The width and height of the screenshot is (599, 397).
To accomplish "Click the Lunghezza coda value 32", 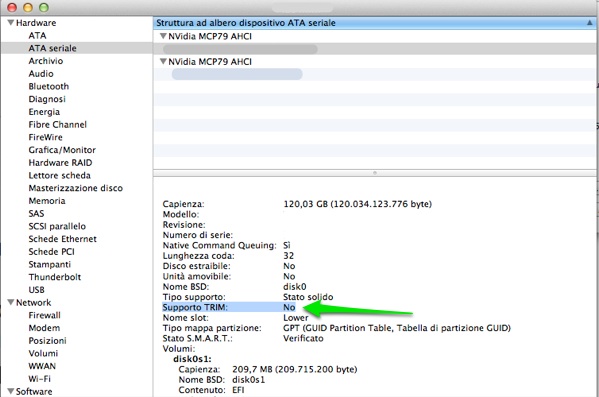I will click(x=288, y=256).
